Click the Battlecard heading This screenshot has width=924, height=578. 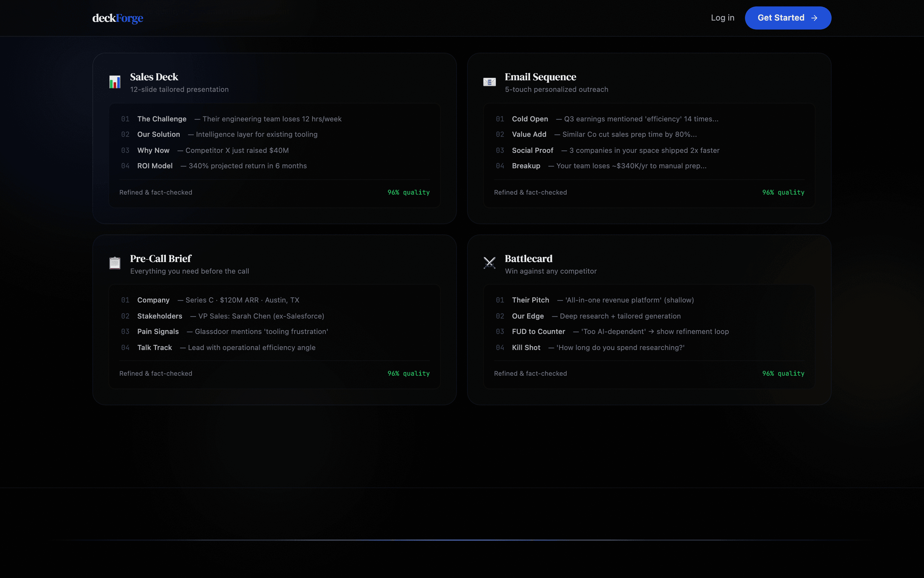(528, 259)
